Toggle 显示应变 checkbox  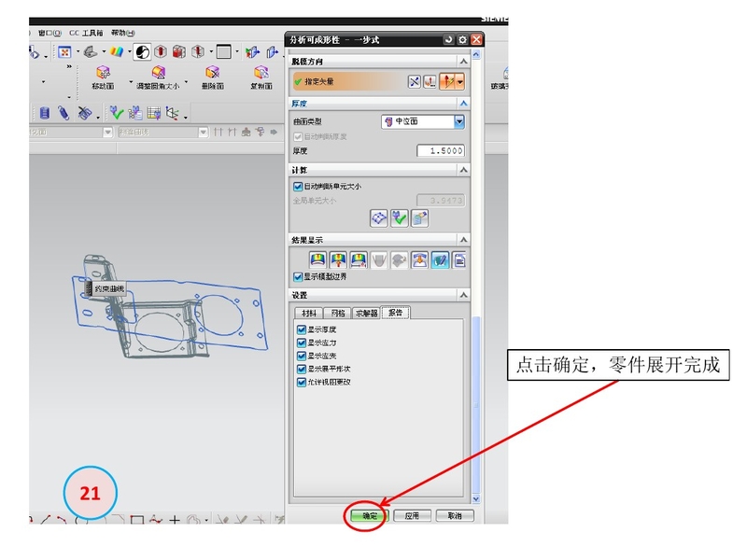(x=301, y=356)
